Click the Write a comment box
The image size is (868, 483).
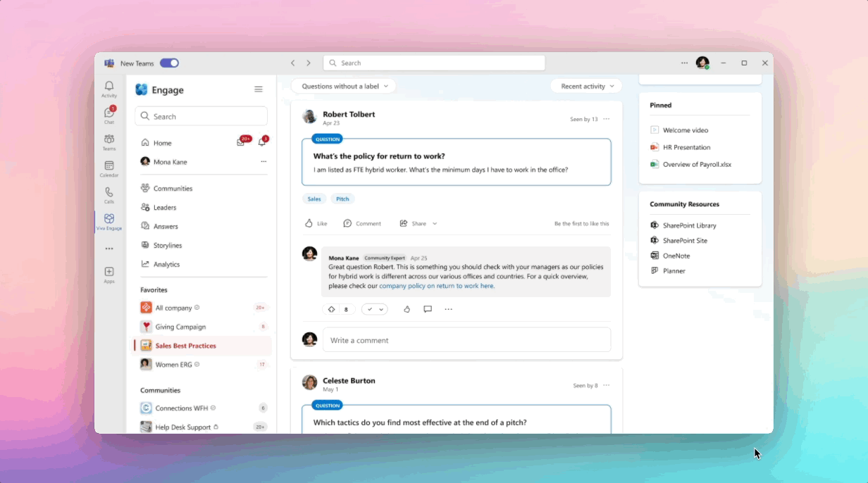point(466,340)
